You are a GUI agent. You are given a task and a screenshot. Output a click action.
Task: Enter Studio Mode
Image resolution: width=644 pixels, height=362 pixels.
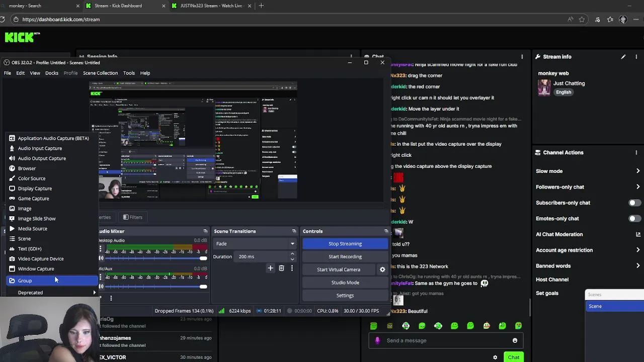pos(345,283)
